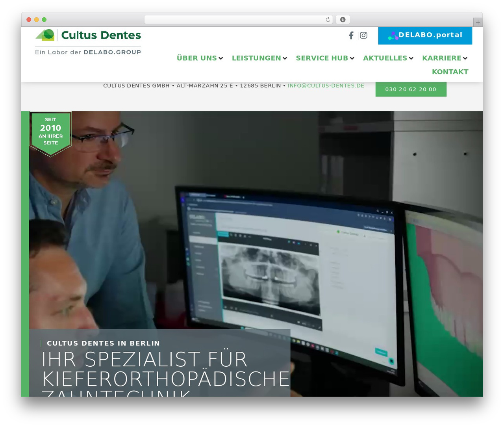
Task: Expand the AKTUELLES chevron
Action: pyautogui.click(x=411, y=58)
